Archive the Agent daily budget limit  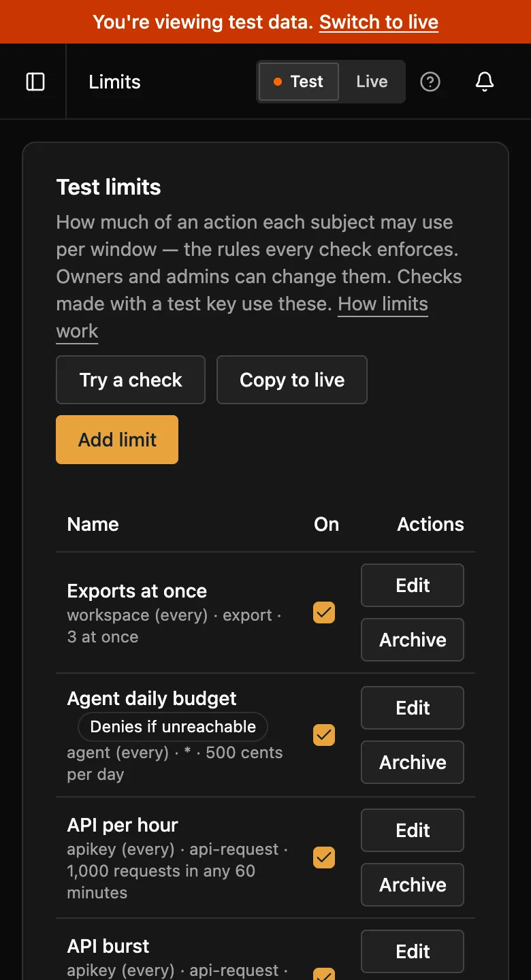click(413, 762)
